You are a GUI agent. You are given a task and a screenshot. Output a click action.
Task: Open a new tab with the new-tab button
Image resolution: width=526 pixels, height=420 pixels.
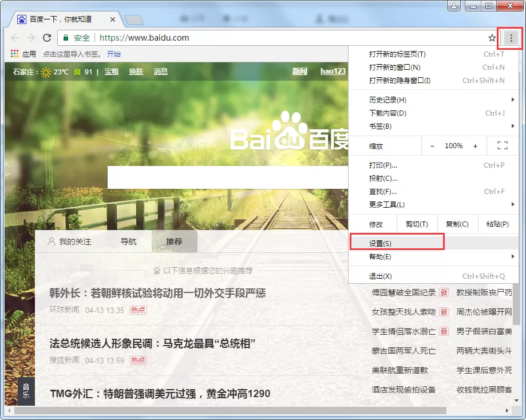coord(134,20)
